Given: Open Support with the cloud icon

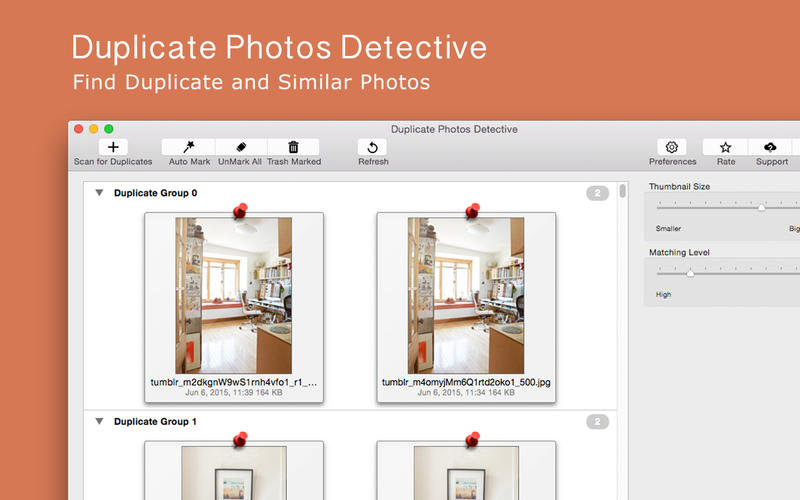Looking at the screenshot, I should (770, 147).
